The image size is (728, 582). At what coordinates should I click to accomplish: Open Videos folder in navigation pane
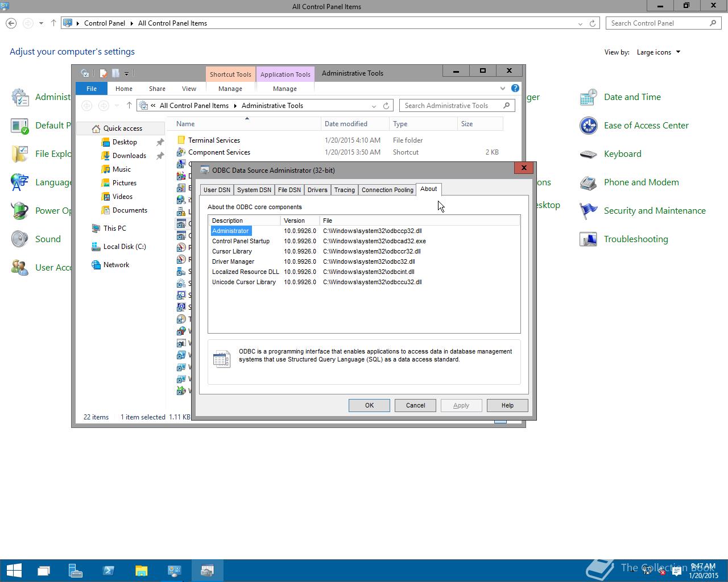click(x=122, y=197)
